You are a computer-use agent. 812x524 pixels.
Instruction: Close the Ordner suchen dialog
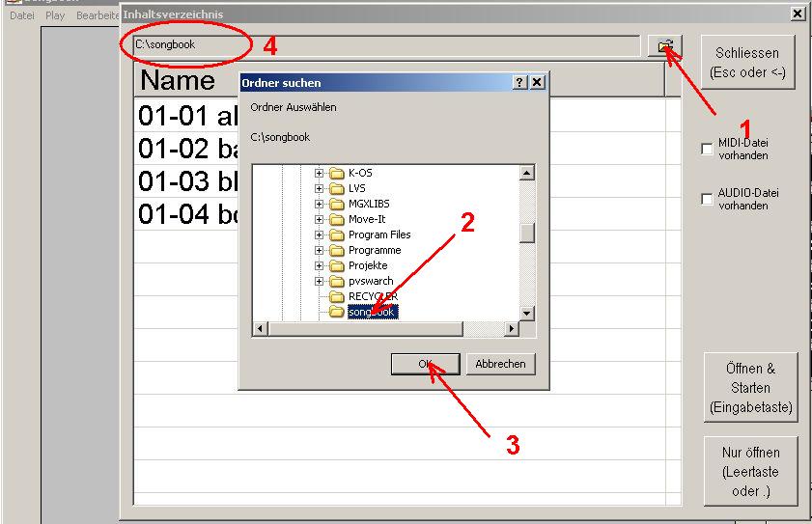(x=538, y=82)
